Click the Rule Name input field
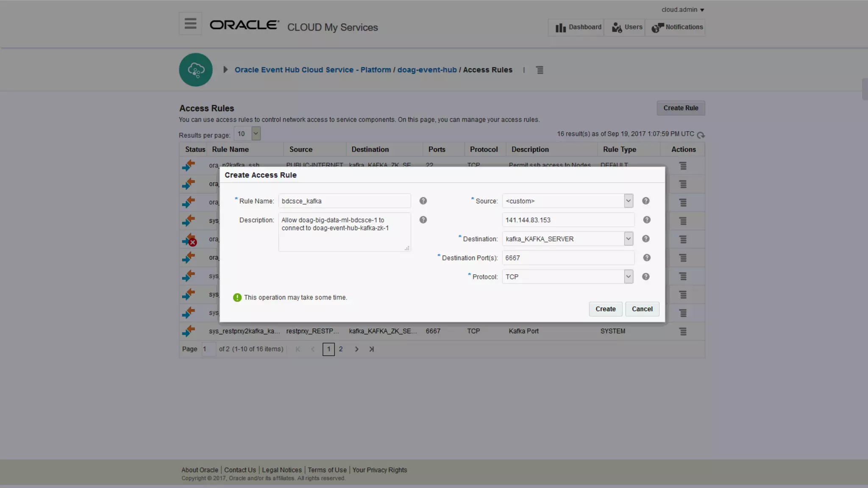 click(x=345, y=201)
